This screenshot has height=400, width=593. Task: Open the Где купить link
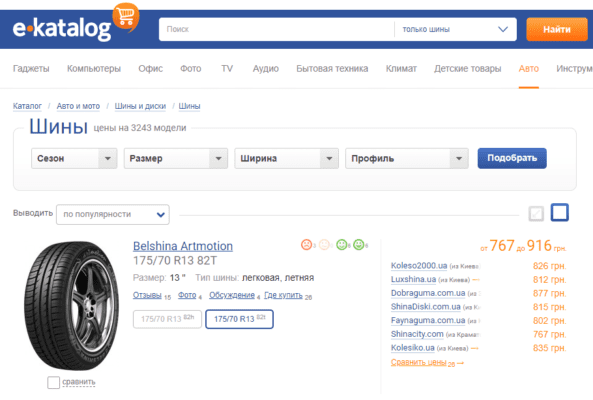click(283, 295)
